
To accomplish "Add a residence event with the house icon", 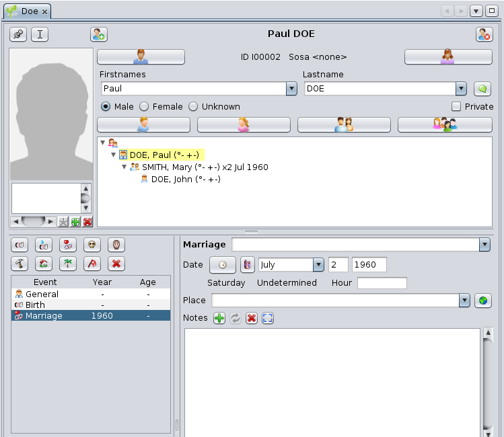I will 44,264.
